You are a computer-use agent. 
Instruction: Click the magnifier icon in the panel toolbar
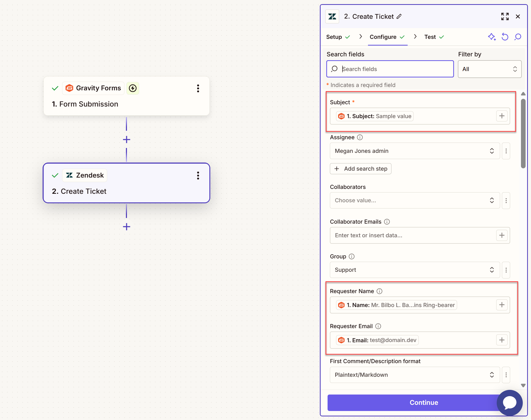point(518,37)
